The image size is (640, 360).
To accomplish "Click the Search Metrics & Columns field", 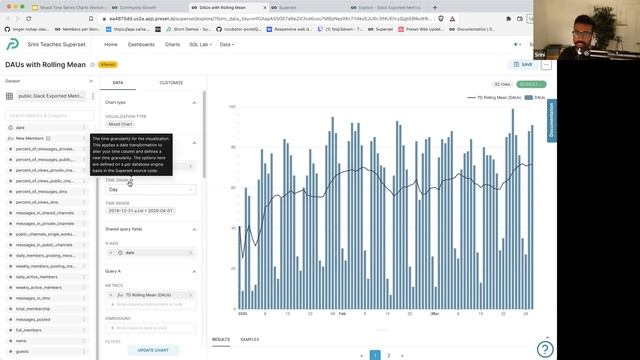I will click(50, 116).
